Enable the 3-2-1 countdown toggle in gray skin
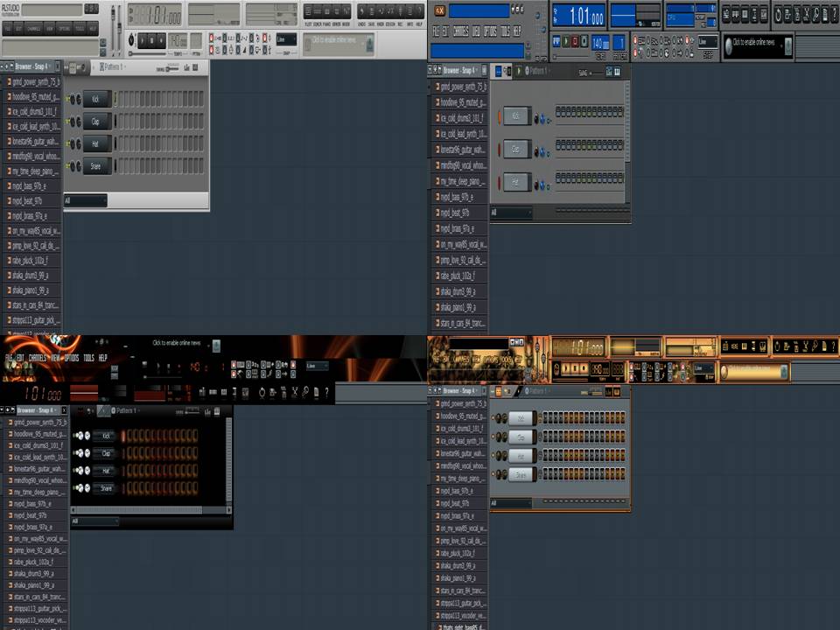The width and height of the screenshot is (840, 630). [227, 38]
